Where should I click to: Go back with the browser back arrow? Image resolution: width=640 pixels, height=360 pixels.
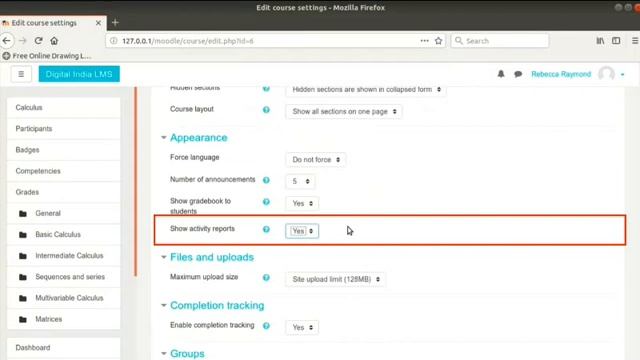(7, 41)
